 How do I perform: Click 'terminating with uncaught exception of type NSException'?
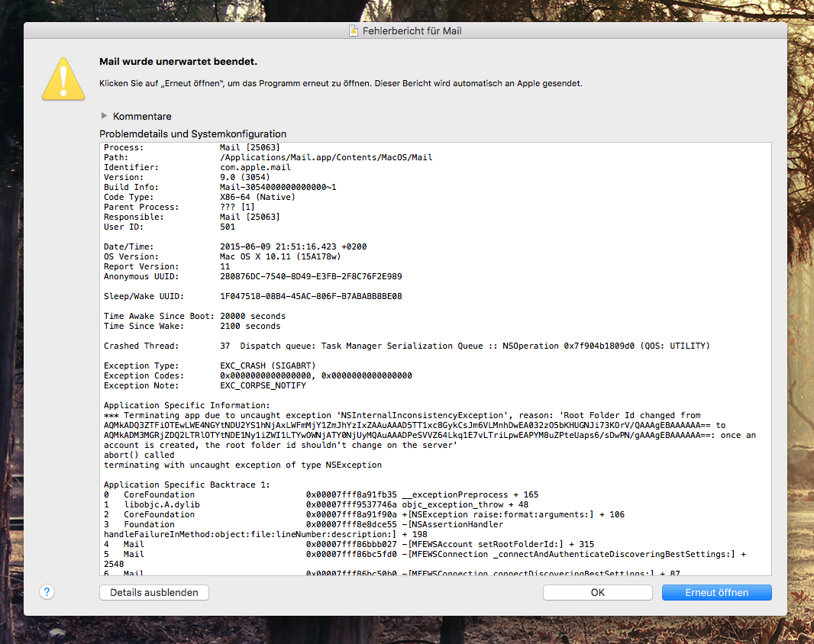click(x=242, y=465)
